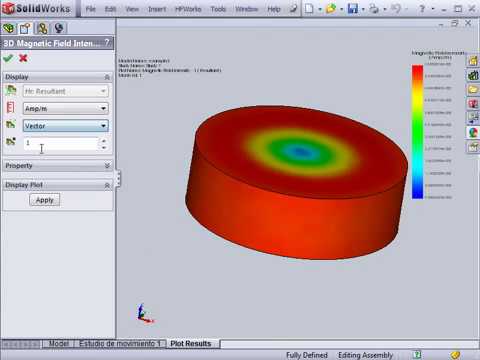Screen dimensions: 480x360
Task: Click the 3D disc model's blue center
Action: click(301, 152)
